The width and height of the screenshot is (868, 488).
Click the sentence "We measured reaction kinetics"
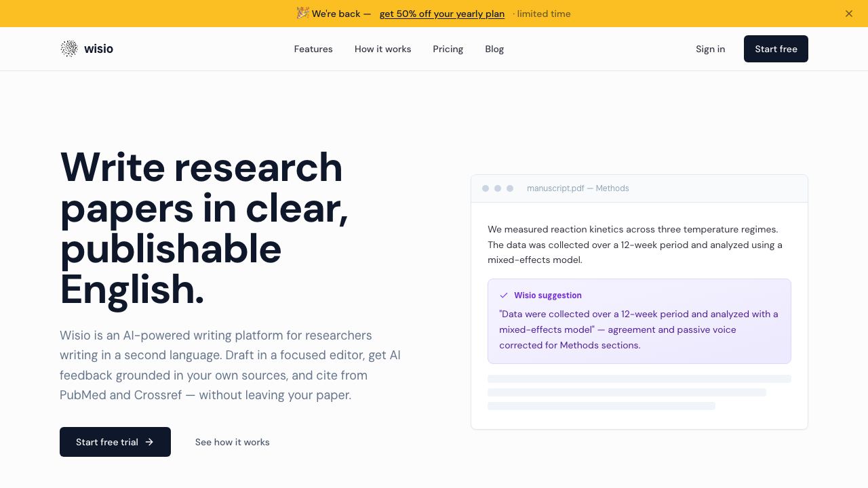coord(633,229)
